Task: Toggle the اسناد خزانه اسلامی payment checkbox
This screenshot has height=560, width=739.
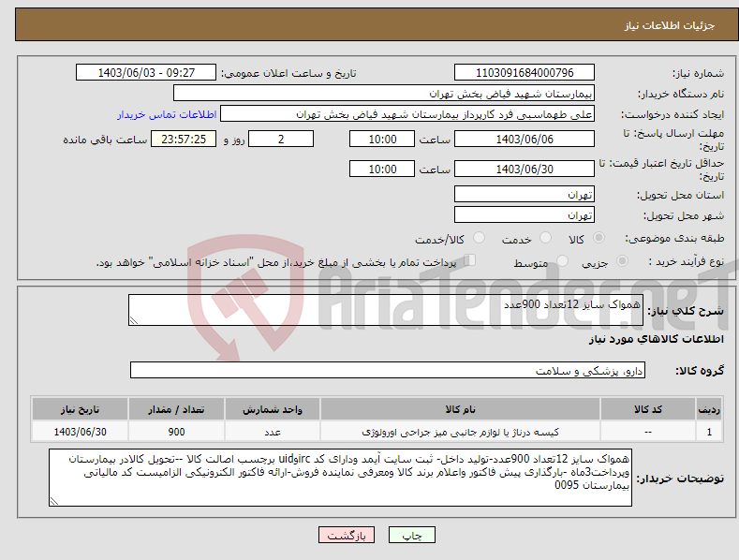Action: (x=470, y=259)
